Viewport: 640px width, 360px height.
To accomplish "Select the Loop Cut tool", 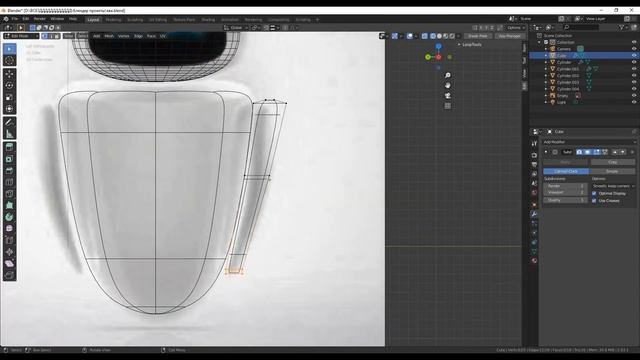I will point(9,182).
